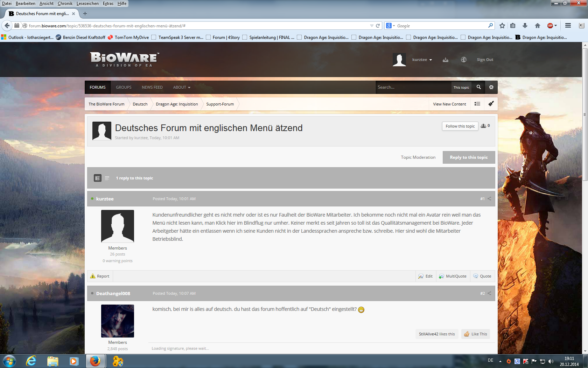This screenshot has width=588, height=368.
Task: Click Quote on kurztee's post
Action: coord(482,276)
